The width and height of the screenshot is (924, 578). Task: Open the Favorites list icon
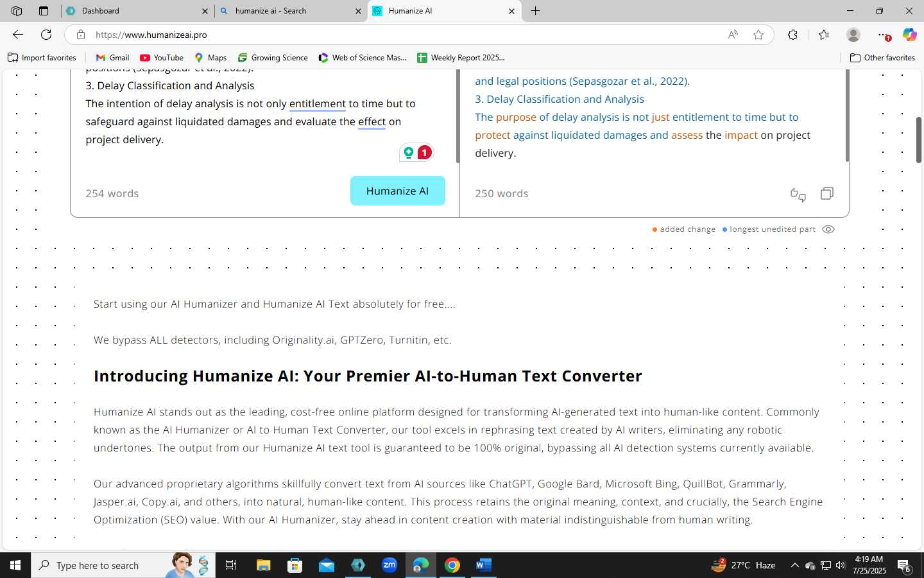coord(824,35)
